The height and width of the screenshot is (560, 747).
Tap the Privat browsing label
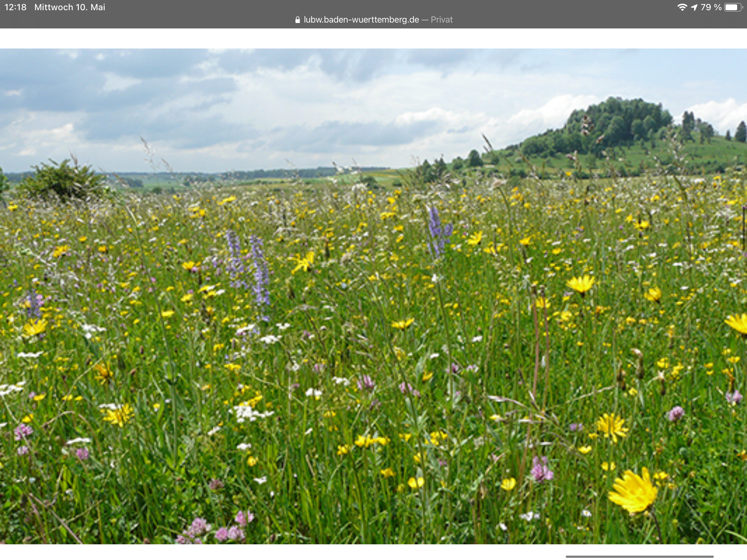441,20
